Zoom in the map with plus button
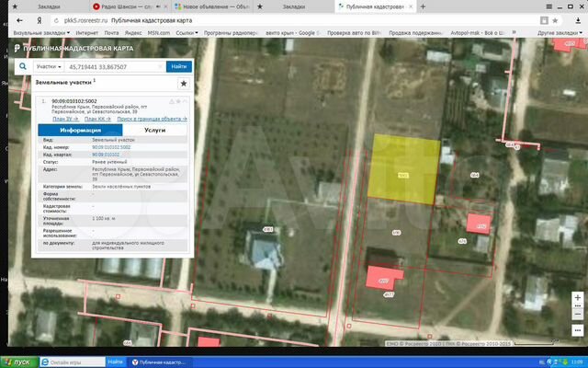Screen dimensions: 588x368 click(578, 297)
